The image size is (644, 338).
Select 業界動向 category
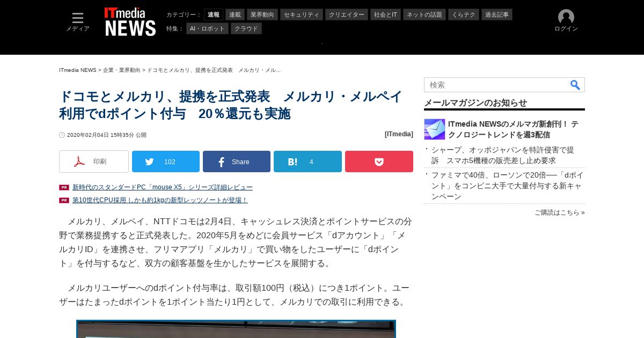(x=262, y=14)
